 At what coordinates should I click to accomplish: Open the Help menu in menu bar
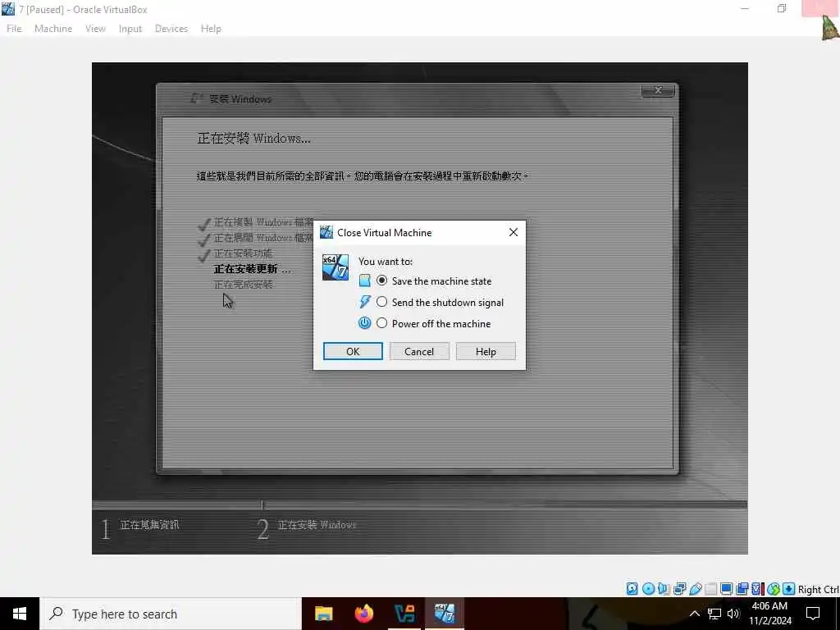click(211, 29)
